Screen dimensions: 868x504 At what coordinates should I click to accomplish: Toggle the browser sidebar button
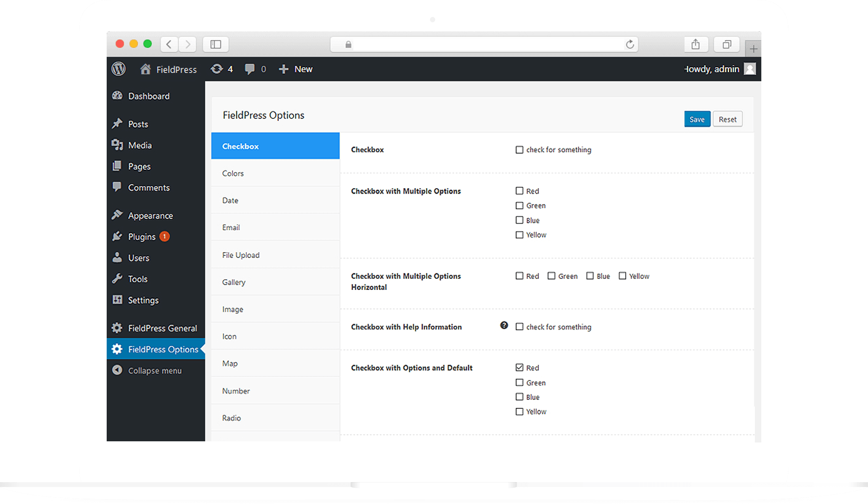point(216,44)
